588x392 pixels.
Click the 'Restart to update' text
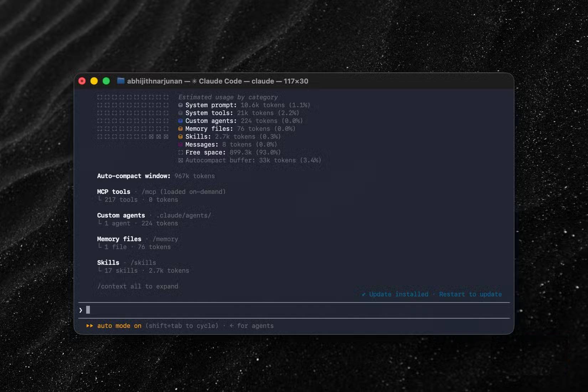pos(470,294)
